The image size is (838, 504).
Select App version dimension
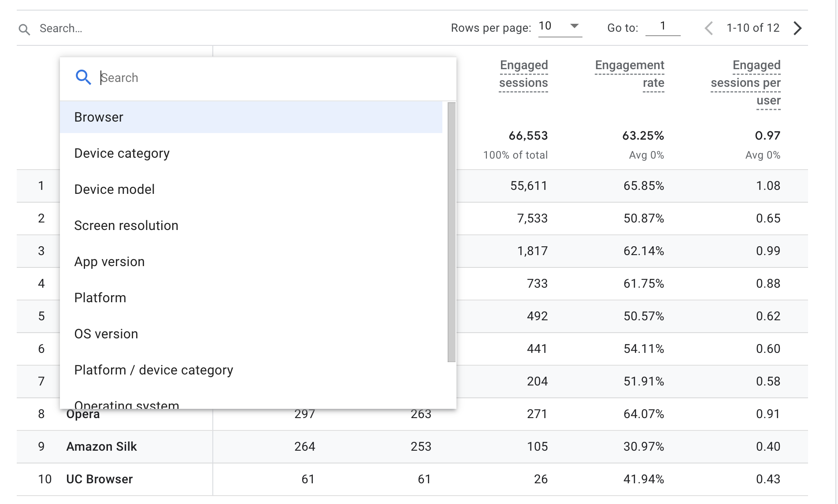109,262
